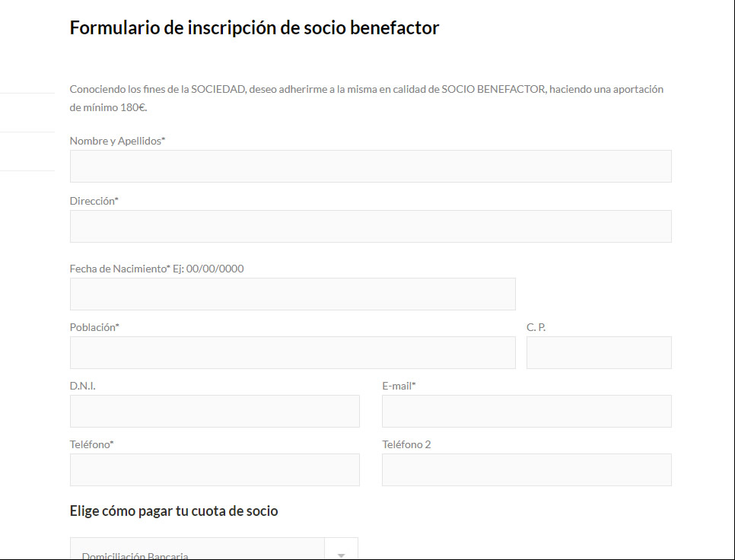Click the 'Fecha de Nacimiento*' label
This screenshot has width=735, height=560.
119,269
